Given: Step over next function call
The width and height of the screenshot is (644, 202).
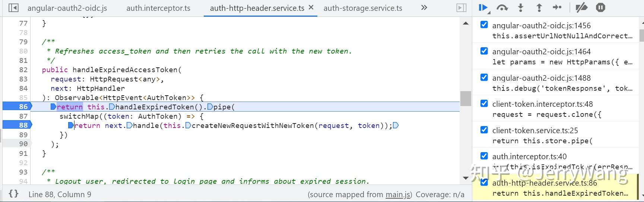Looking at the screenshot, I should 502,7.
